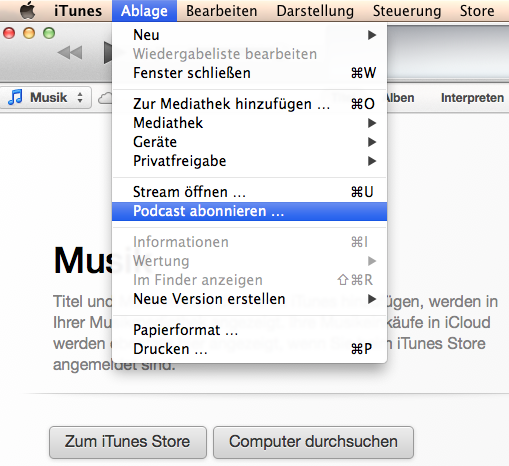
Task: Open Papierformat menu entry
Action: tap(249, 330)
